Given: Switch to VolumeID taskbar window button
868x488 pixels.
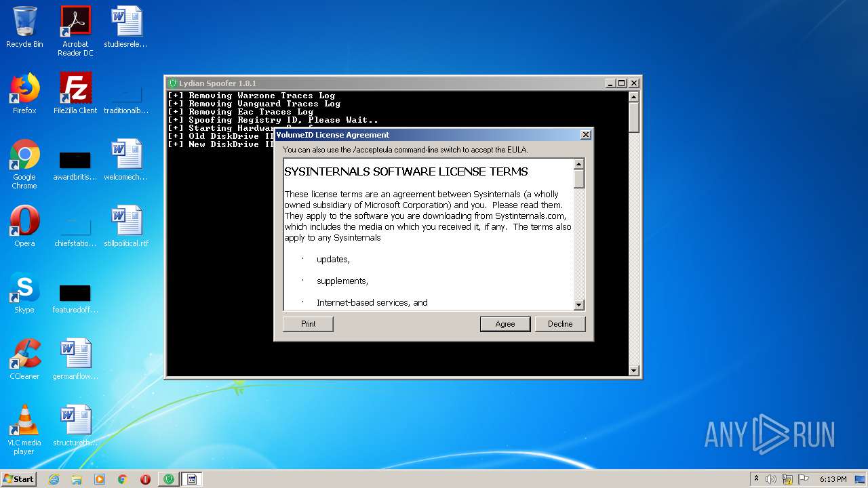Looking at the screenshot, I should (192, 479).
